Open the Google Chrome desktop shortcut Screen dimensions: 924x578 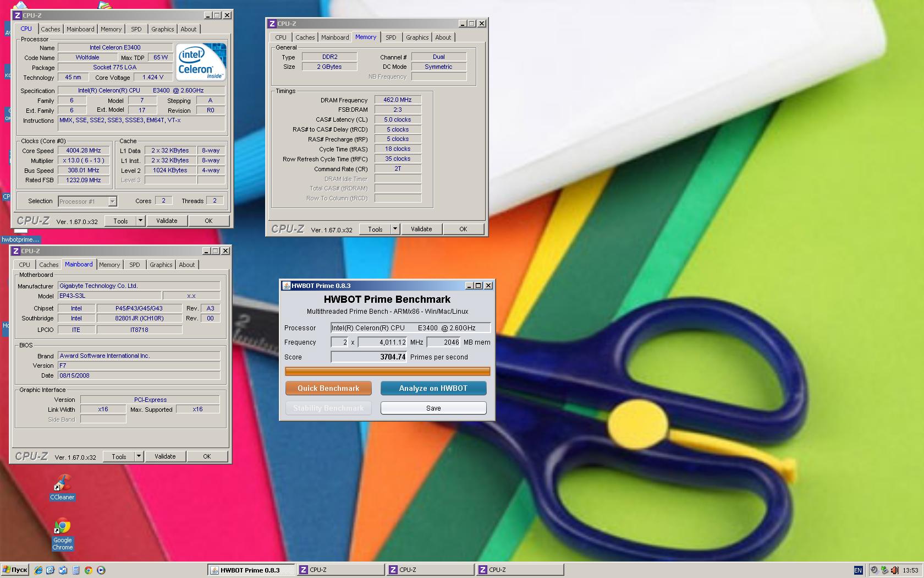point(62,534)
